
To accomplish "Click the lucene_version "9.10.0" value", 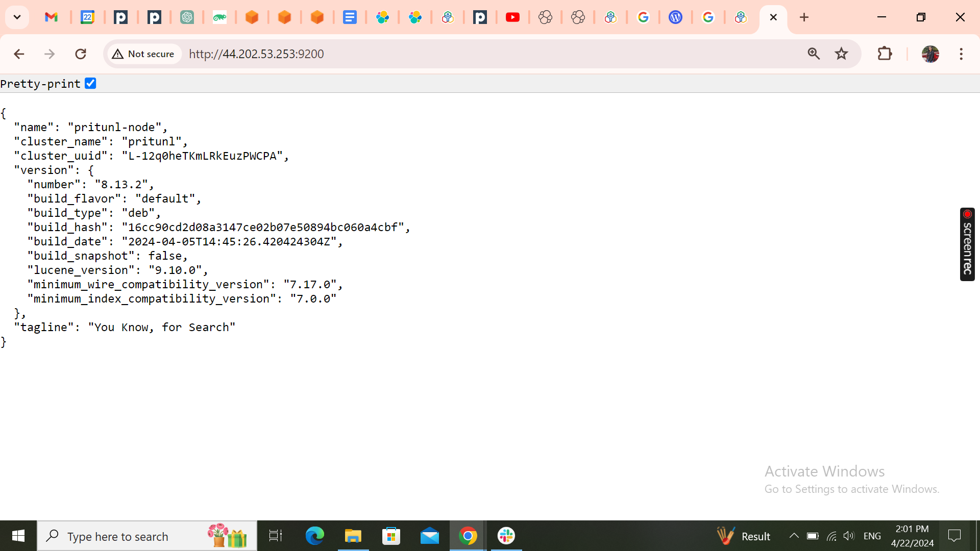I will tap(176, 270).
